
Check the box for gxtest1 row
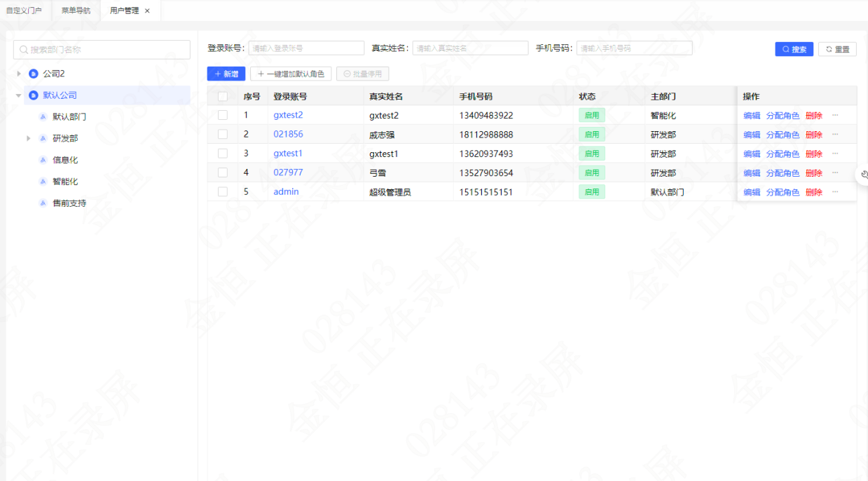(223, 154)
